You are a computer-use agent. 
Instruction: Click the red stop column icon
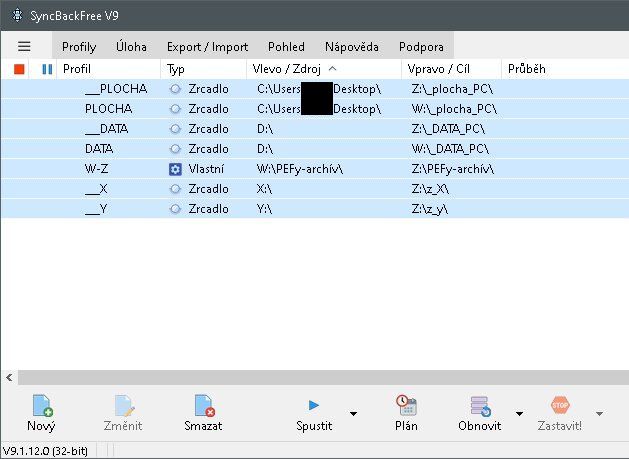coord(19,69)
